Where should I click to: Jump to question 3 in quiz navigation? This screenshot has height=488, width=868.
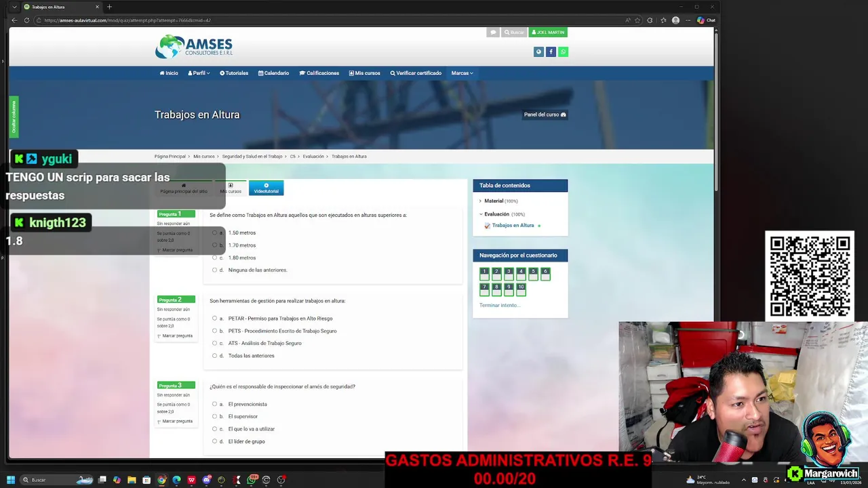point(509,274)
